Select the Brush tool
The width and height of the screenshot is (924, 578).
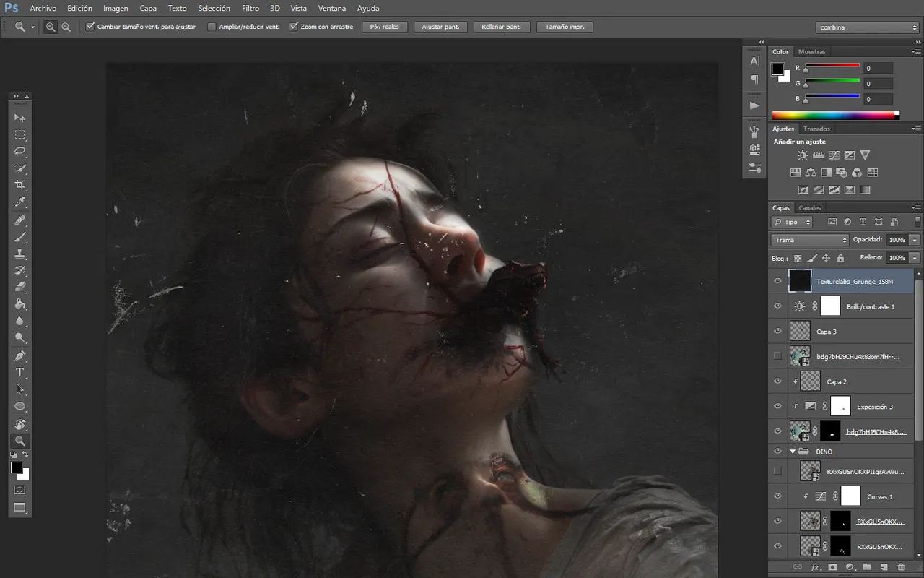pyautogui.click(x=20, y=237)
